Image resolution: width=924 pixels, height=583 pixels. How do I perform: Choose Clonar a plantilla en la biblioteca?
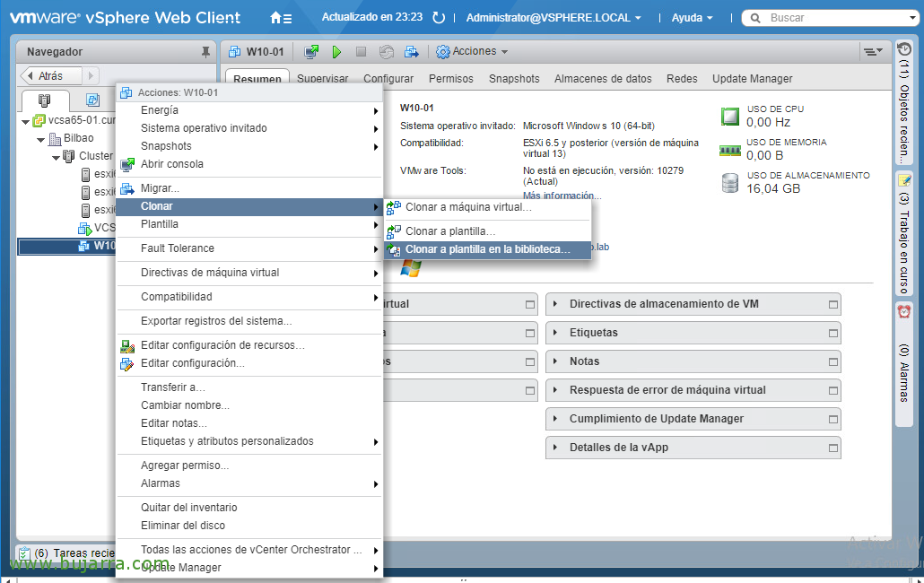487,249
